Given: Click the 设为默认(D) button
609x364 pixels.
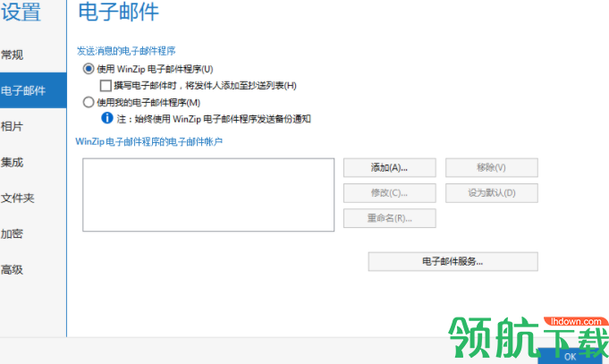Looking at the screenshot, I should tap(491, 192).
